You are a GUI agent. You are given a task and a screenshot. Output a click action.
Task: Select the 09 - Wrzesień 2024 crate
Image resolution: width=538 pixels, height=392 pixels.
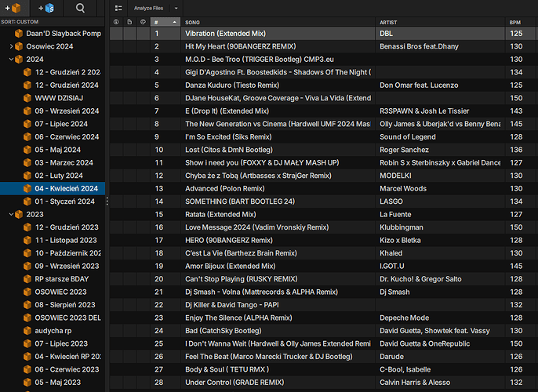click(x=66, y=111)
